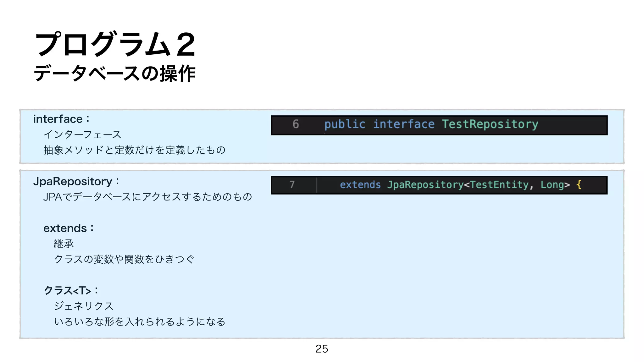Click line number 7 in the code

pos(292,184)
